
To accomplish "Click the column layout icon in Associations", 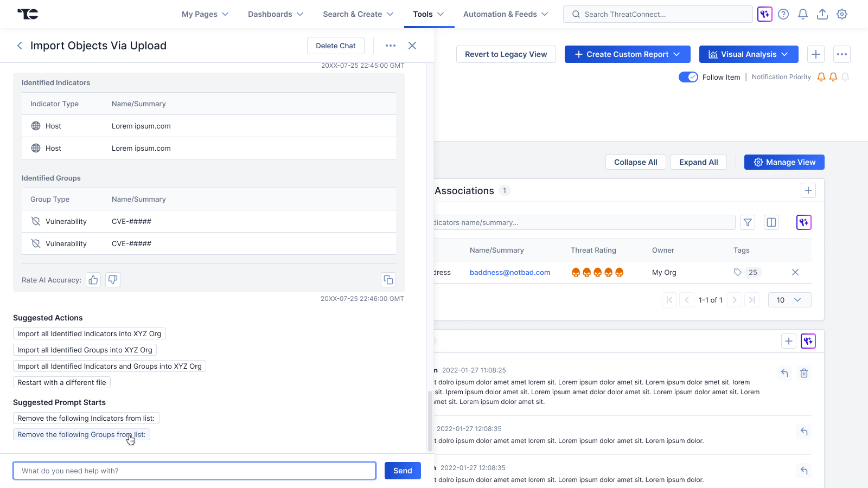I will click(771, 222).
